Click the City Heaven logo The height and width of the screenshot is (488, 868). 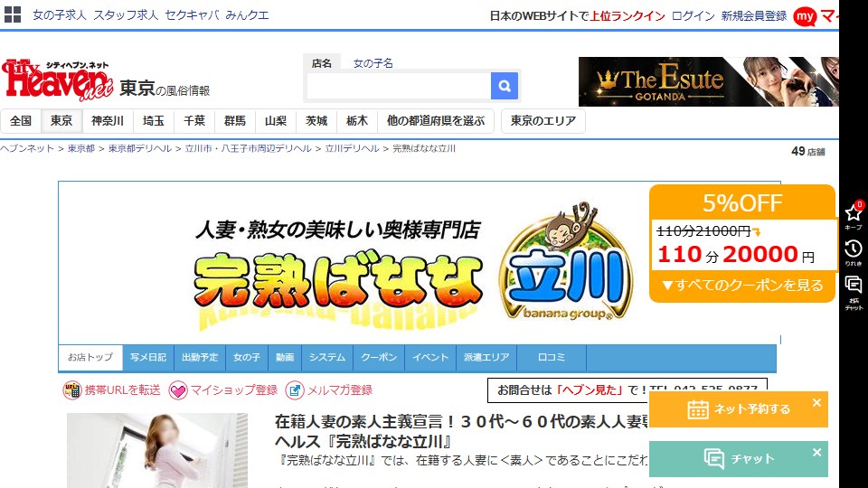[58, 80]
